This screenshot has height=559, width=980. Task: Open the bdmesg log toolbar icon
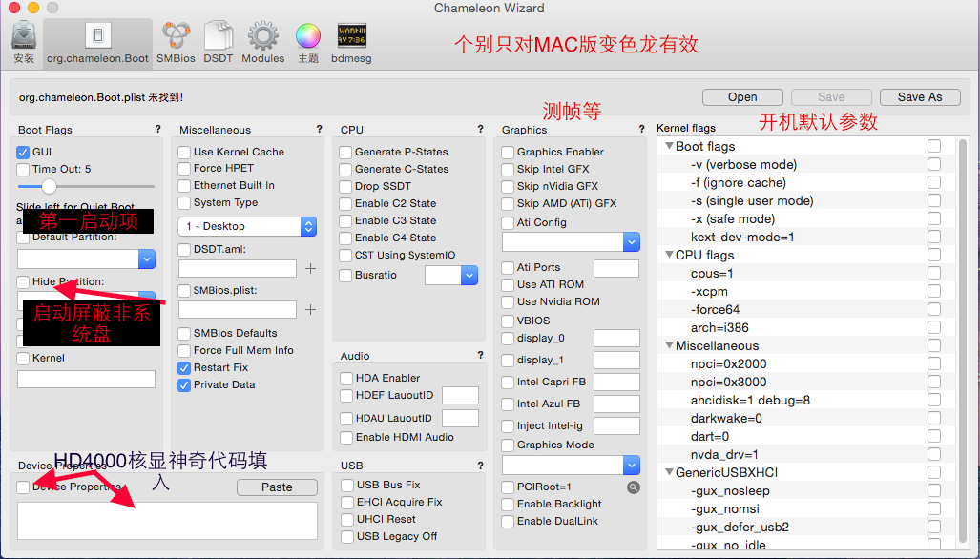tap(351, 43)
